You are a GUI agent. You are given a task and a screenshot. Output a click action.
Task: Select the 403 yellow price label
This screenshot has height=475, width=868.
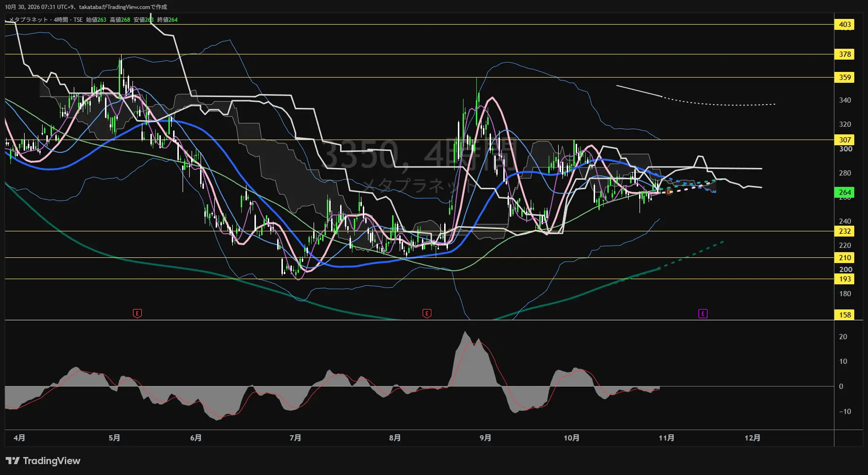[x=845, y=25]
